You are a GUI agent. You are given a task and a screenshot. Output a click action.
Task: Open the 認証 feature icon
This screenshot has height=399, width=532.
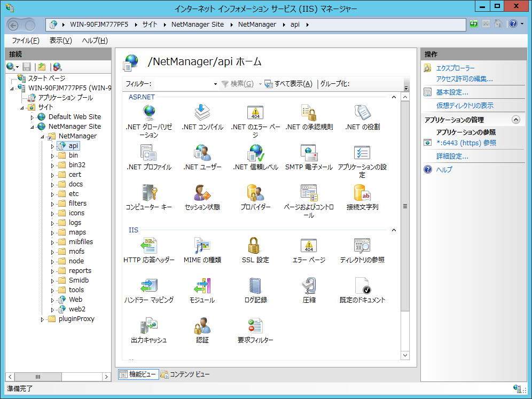(202, 327)
